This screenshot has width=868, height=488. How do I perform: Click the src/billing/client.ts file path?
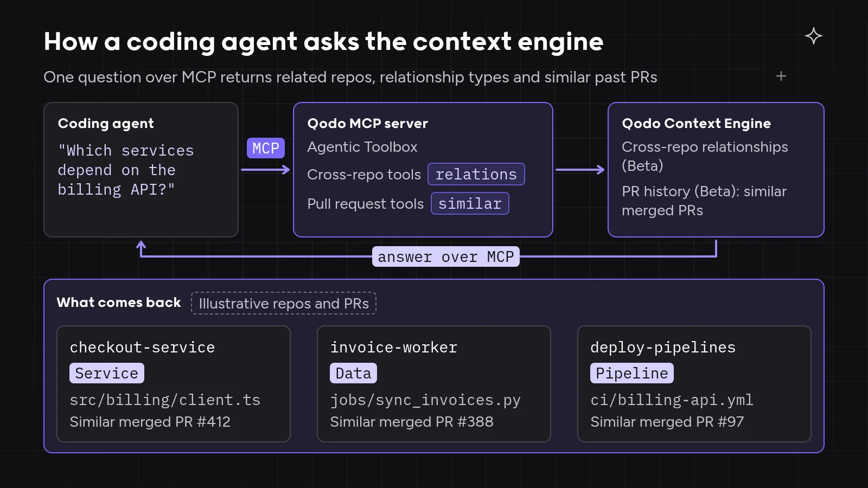(165, 400)
